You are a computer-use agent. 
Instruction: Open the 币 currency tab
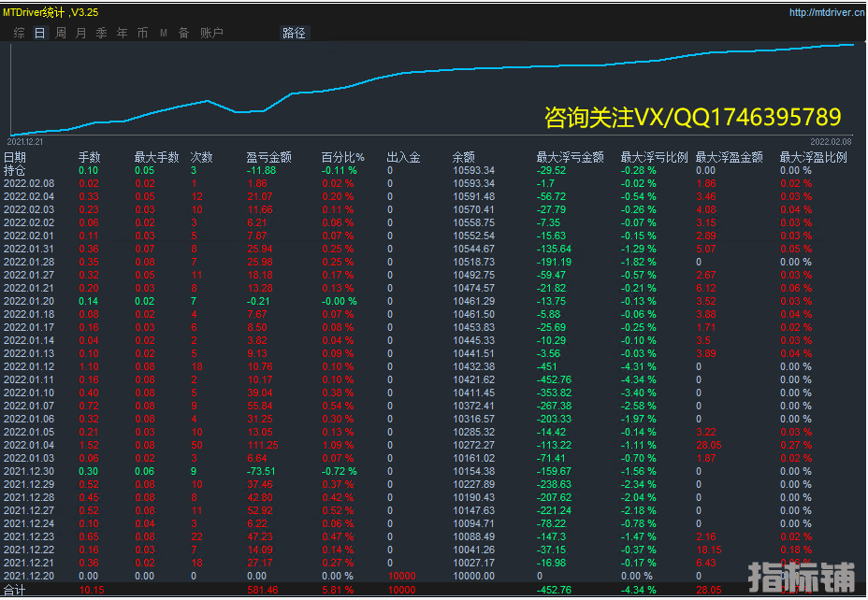142,33
